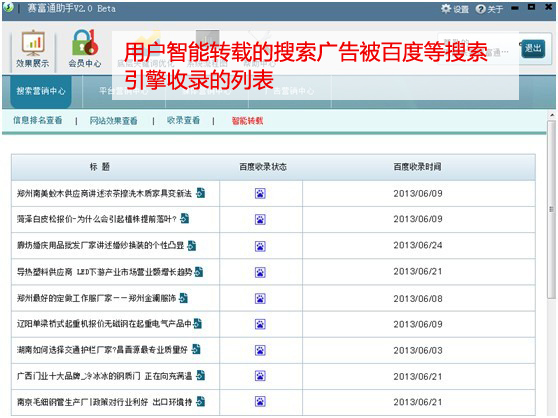Open 网站效果查看 submenu

pos(114,121)
